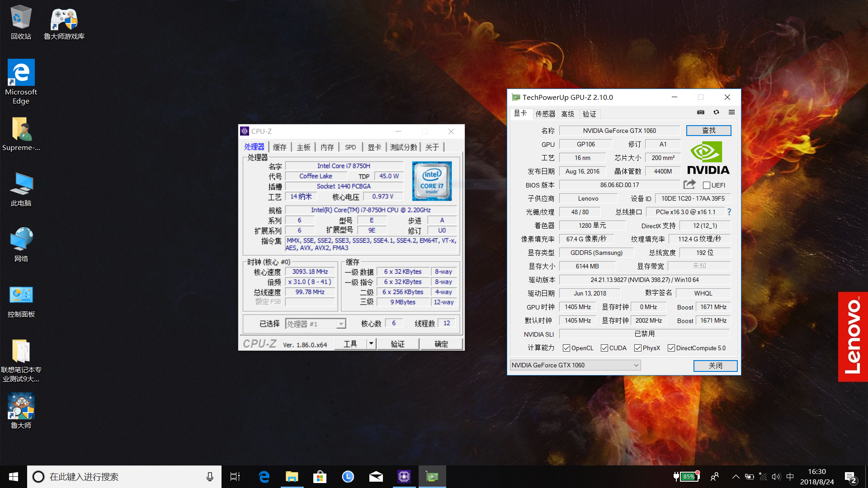Viewport: 868px width, 488px height.
Task: Select Microsoft Edge desktop shortcut
Action: (x=21, y=82)
